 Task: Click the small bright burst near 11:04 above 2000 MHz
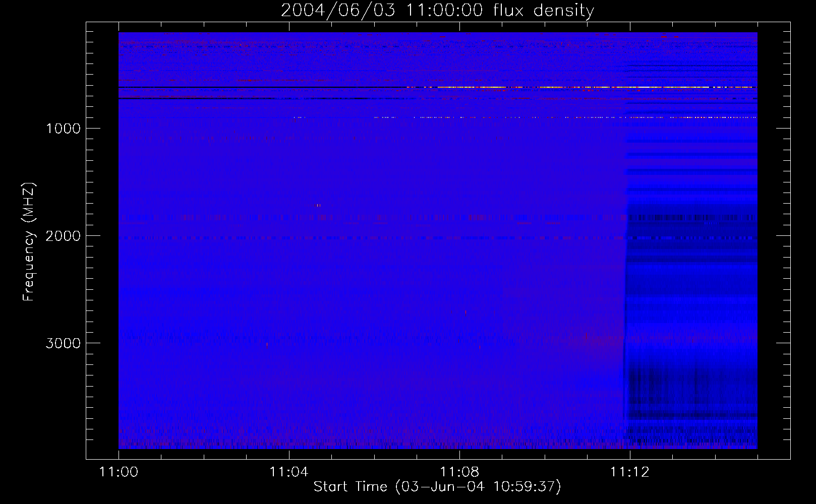point(318,205)
